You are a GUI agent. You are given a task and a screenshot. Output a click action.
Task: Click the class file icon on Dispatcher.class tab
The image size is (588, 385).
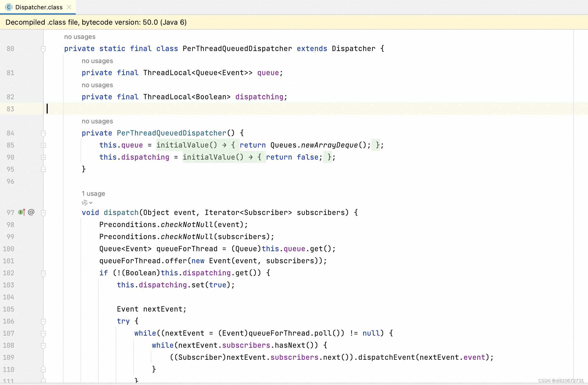9,7
